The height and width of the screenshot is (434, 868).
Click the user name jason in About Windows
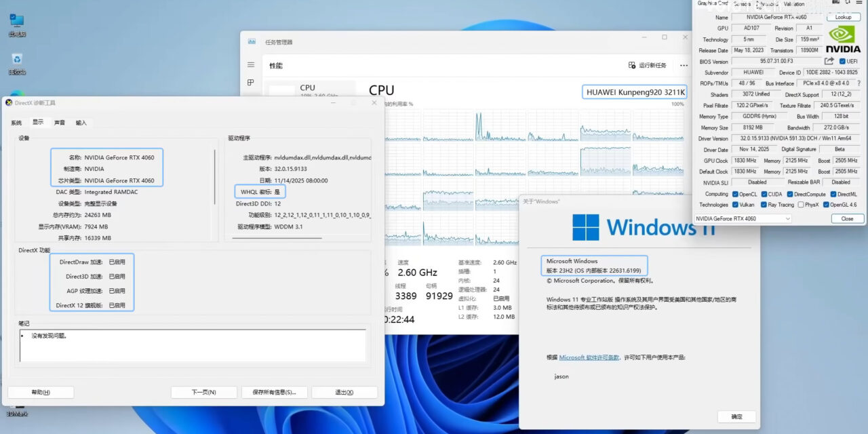(561, 376)
